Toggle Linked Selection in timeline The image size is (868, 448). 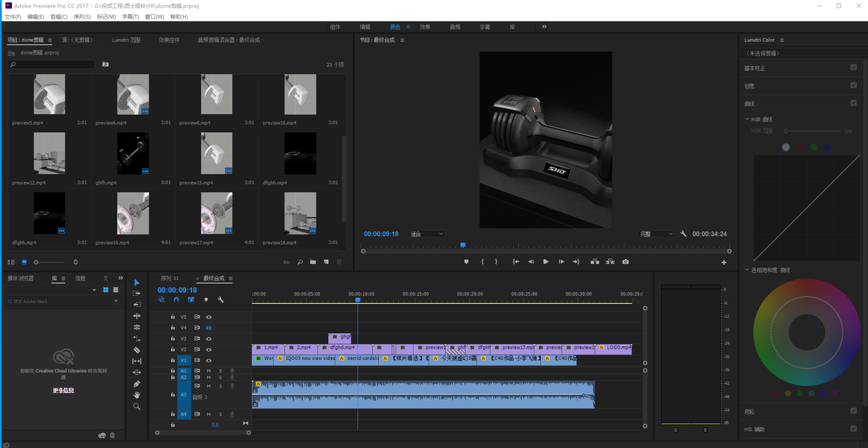(x=191, y=299)
